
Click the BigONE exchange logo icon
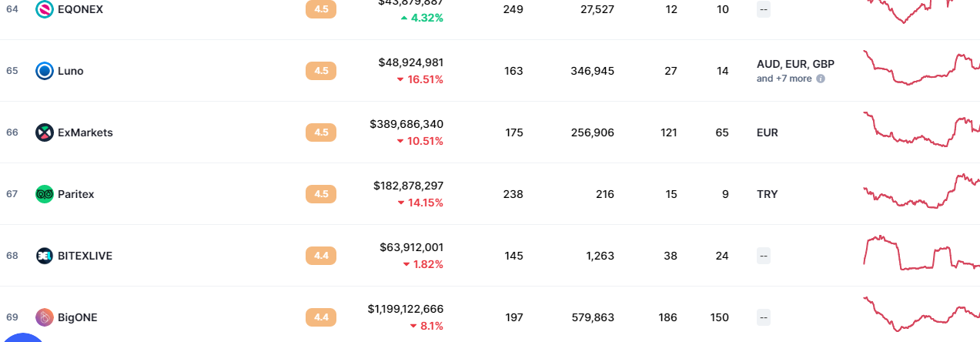(x=45, y=317)
